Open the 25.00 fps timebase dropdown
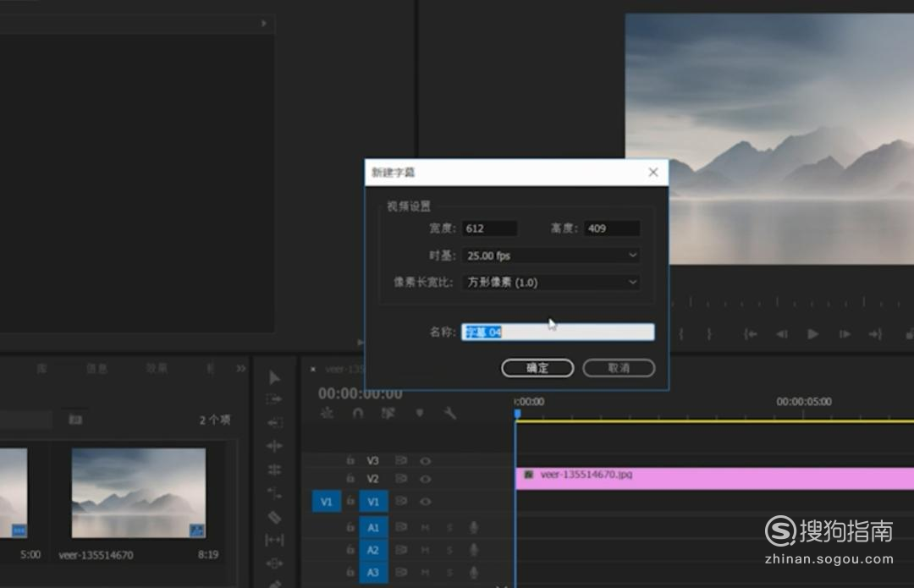914x588 pixels. (551, 256)
